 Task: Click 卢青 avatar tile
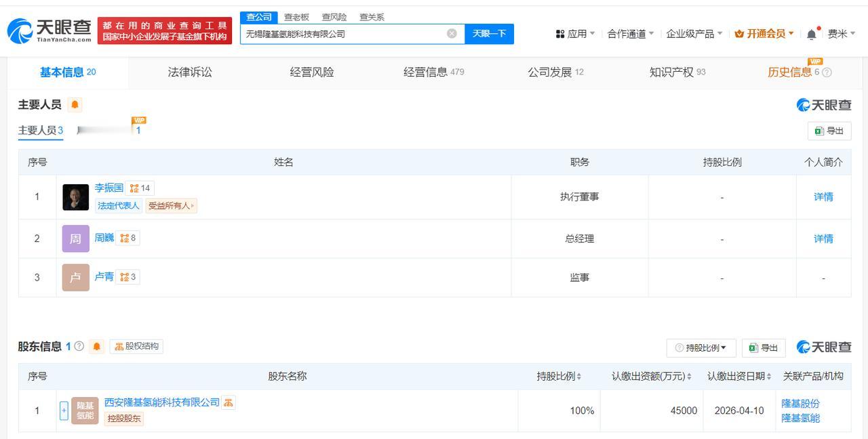click(75, 278)
